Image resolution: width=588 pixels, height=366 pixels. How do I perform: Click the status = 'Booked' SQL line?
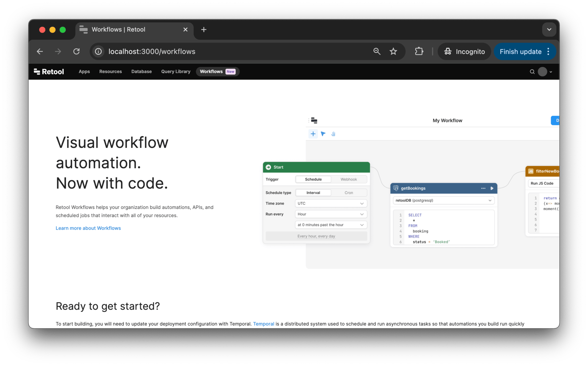point(431,242)
